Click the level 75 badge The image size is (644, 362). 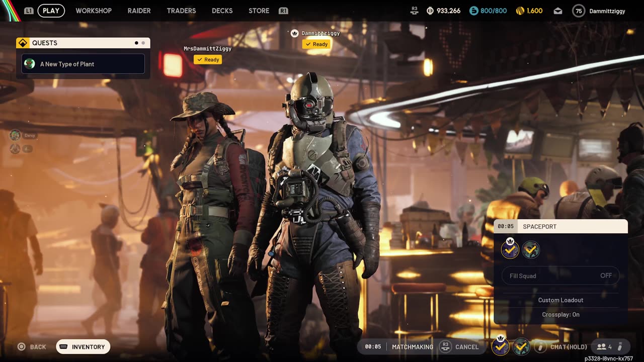tap(579, 11)
